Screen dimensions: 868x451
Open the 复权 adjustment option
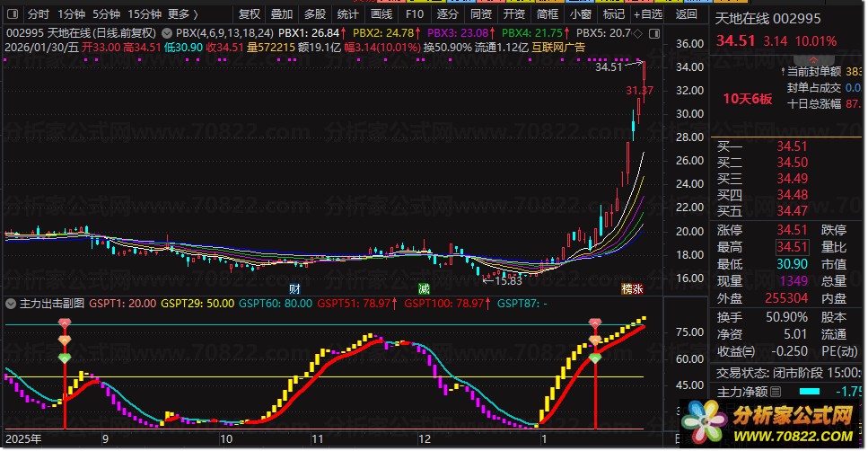click(250, 13)
